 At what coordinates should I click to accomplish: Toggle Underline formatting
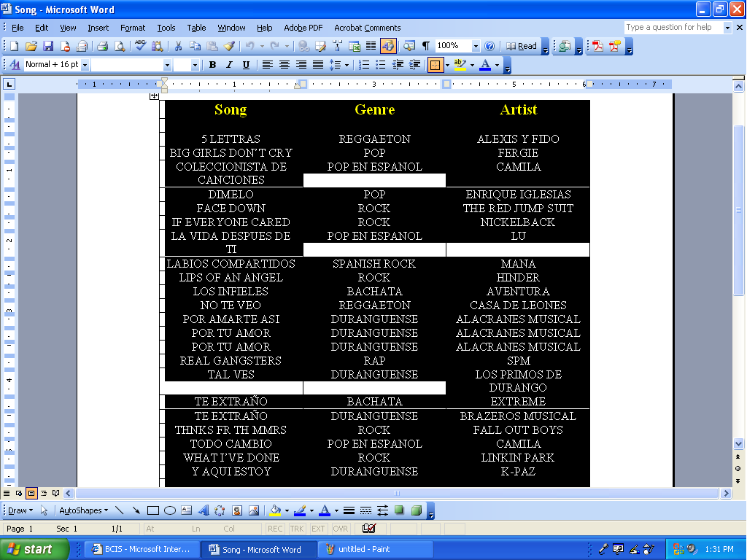click(x=246, y=65)
